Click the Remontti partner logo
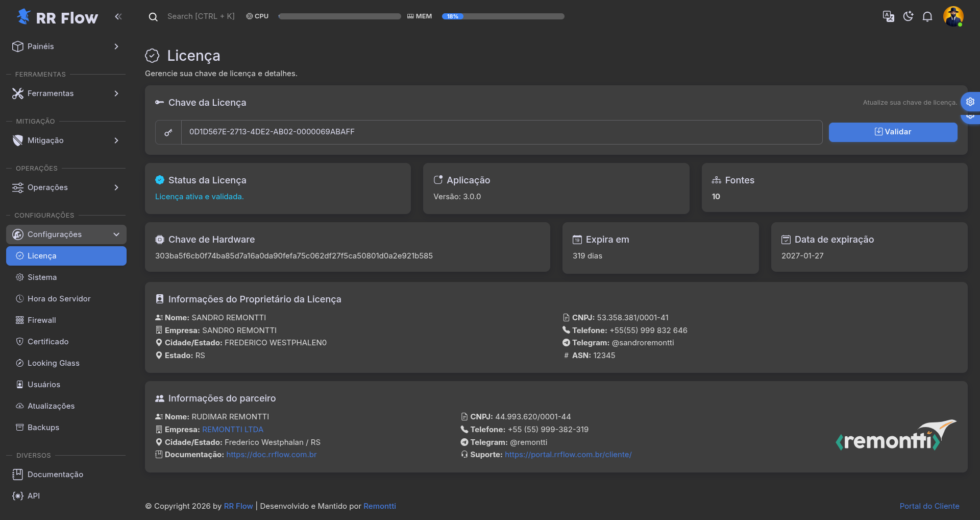This screenshot has width=980, height=520. [x=896, y=436]
